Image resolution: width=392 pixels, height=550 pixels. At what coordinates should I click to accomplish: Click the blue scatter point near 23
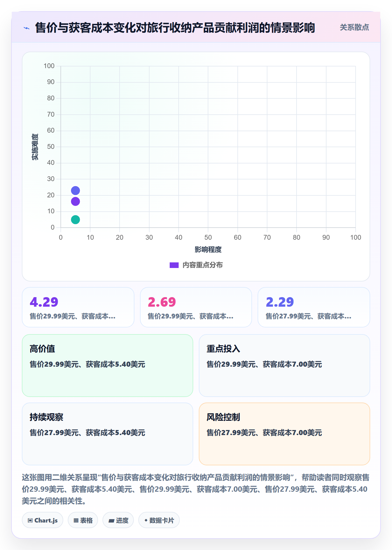[x=75, y=191]
